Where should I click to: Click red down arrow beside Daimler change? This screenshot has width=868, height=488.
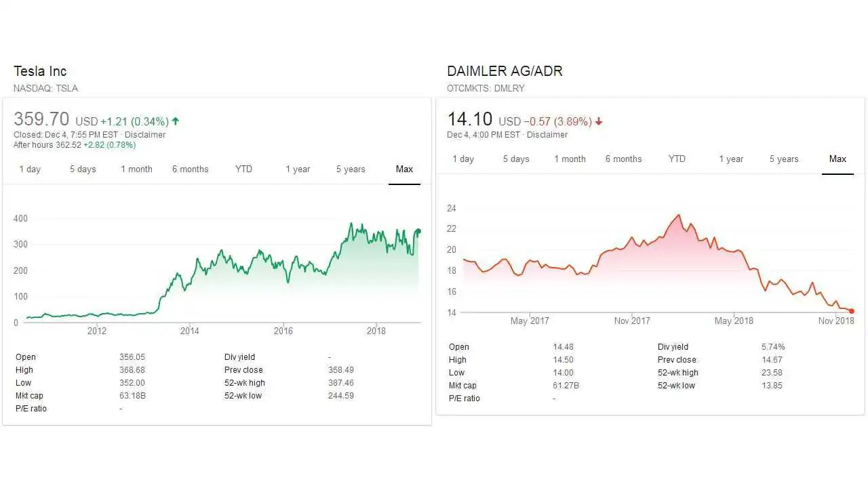[x=599, y=122]
